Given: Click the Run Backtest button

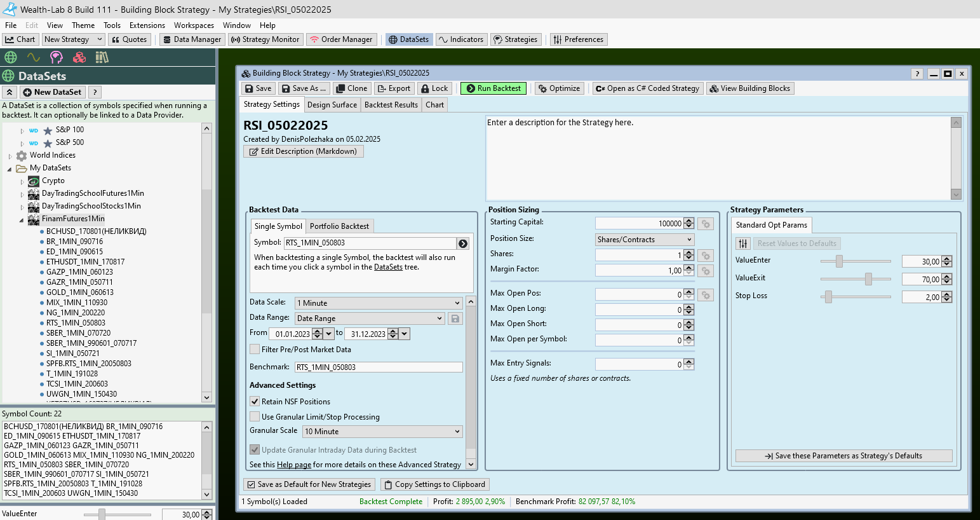Looking at the screenshot, I should pyautogui.click(x=493, y=88).
